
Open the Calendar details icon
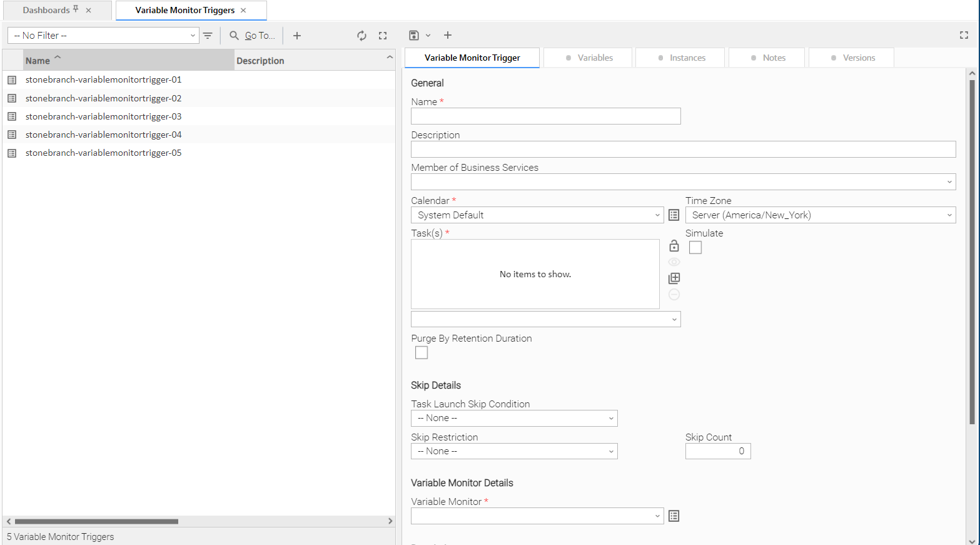[x=674, y=215]
